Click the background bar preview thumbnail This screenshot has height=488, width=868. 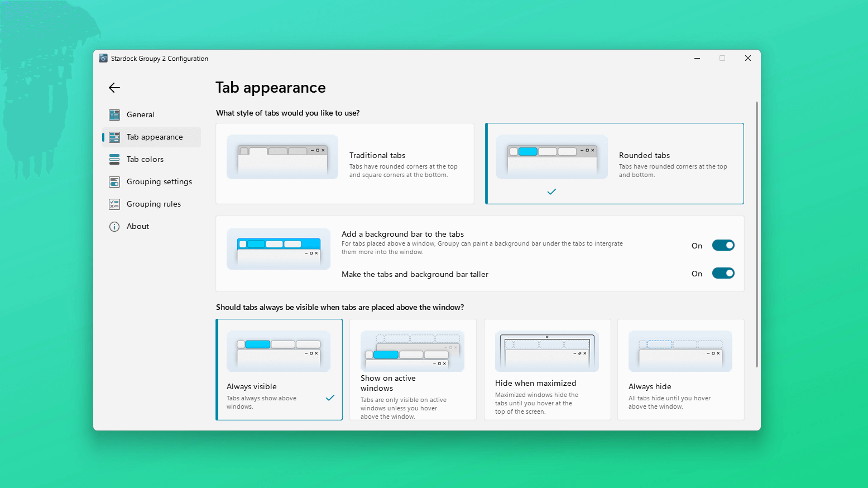click(x=279, y=249)
